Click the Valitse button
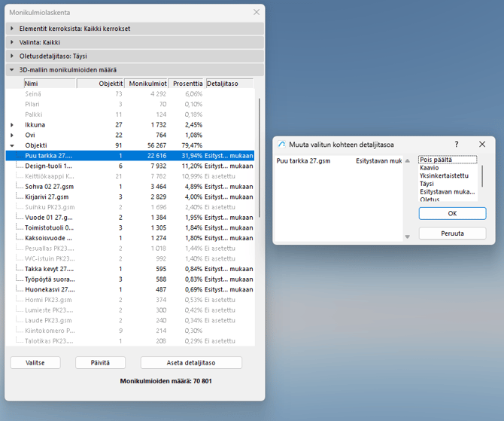This screenshot has width=504, height=421. click(x=35, y=362)
